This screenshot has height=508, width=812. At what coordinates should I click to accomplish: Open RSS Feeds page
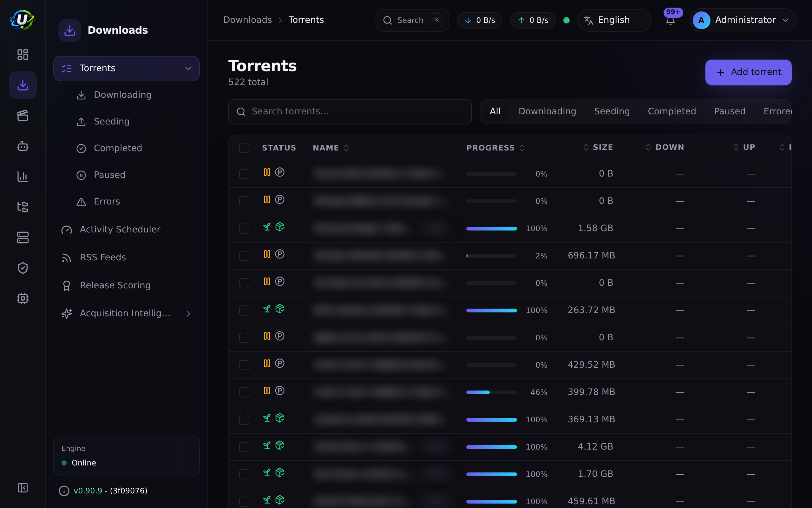[x=127, y=257]
